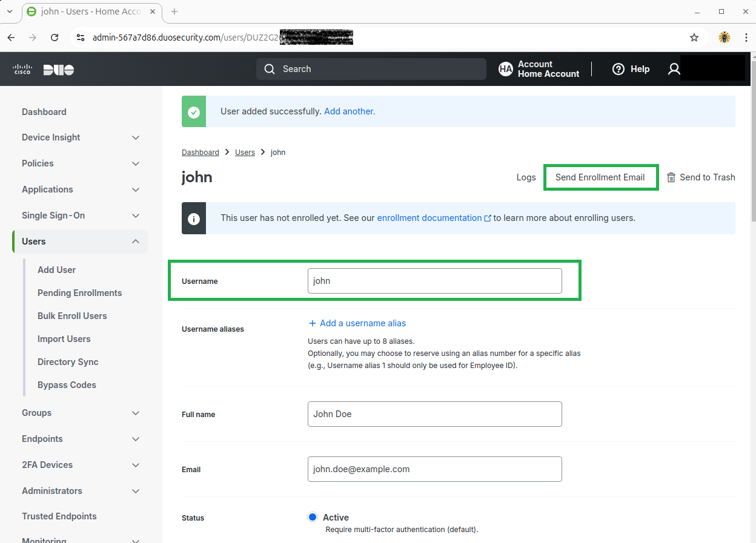Open Bypass Codes in sidebar
Image resolution: width=756 pixels, height=543 pixels.
click(67, 385)
